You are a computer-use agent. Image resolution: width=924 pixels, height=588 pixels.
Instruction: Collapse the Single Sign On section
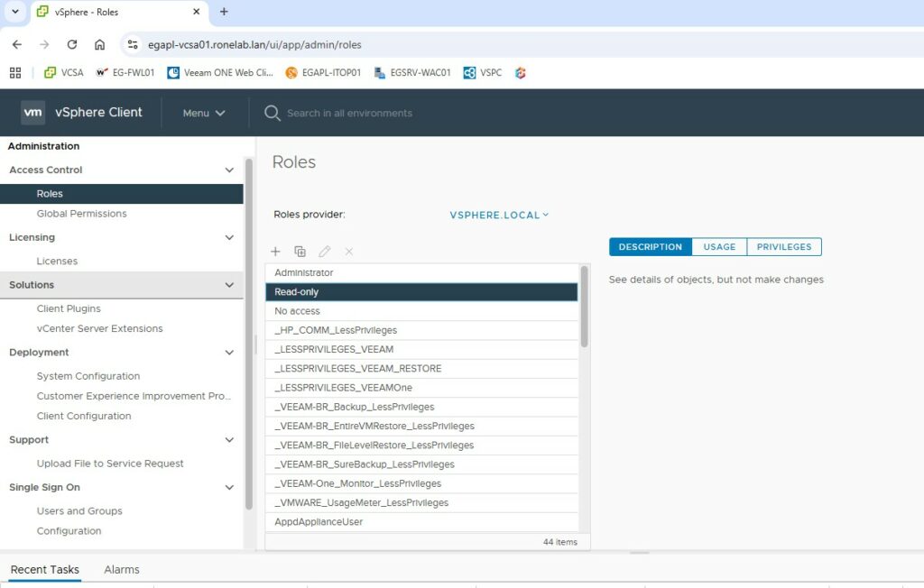(x=229, y=487)
